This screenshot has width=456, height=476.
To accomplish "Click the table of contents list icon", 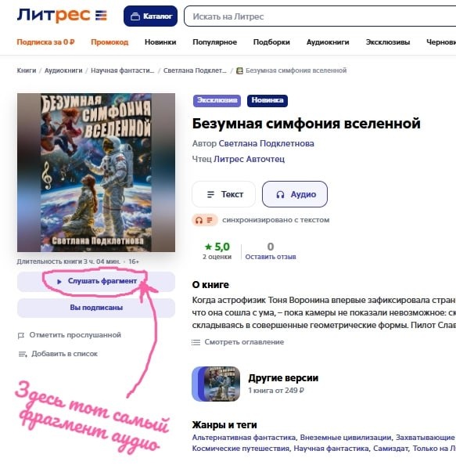I will pos(196,342).
